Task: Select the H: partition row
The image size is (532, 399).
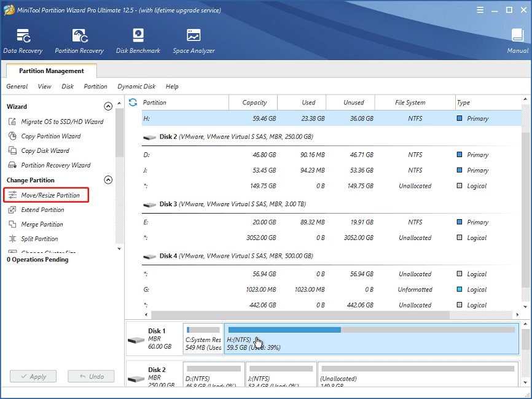Action: 332,118
